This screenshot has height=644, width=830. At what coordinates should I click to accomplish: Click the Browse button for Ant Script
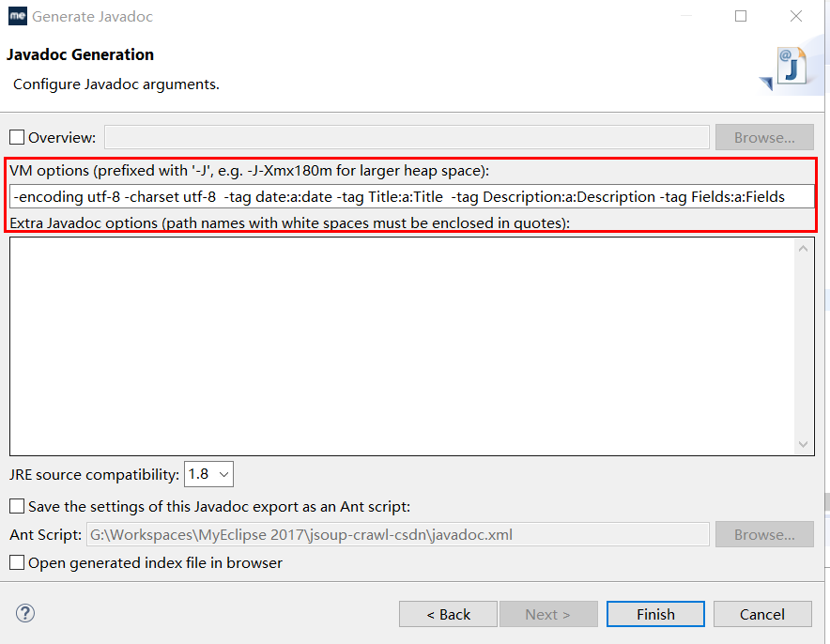(764, 534)
